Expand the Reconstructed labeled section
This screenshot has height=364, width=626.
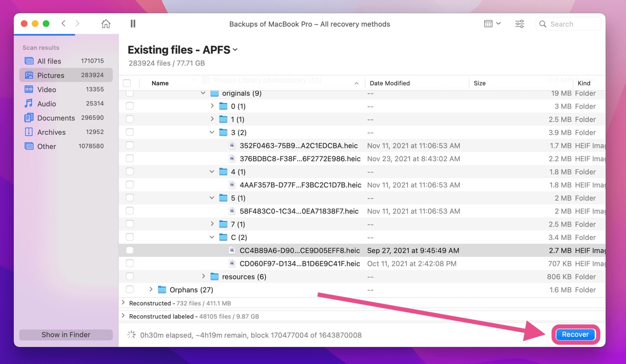123,316
